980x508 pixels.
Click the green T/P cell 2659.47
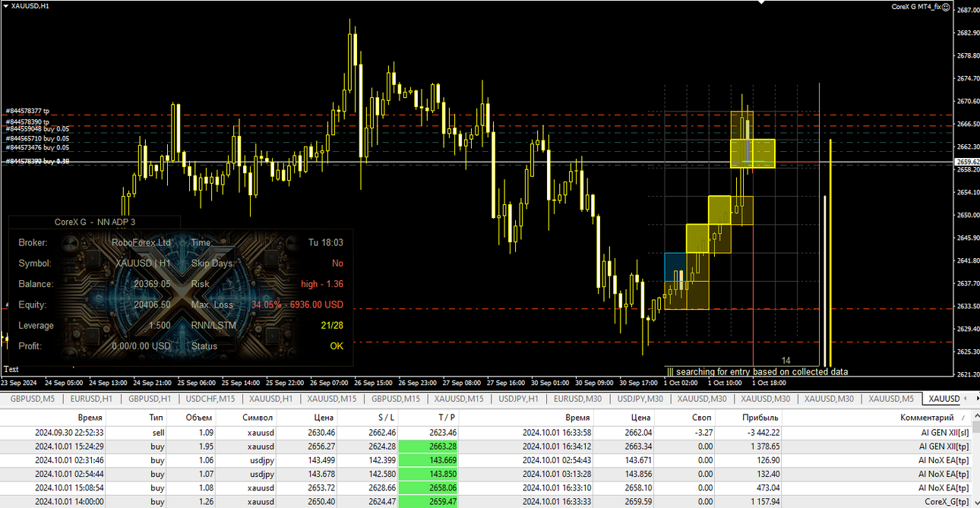point(430,501)
